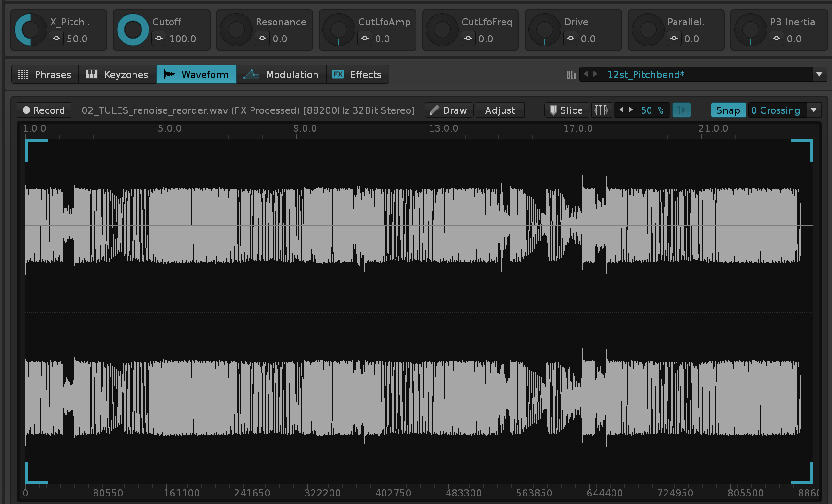Select the Waveform tab
The height and width of the screenshot is (504, 832).
pos(196,74)
